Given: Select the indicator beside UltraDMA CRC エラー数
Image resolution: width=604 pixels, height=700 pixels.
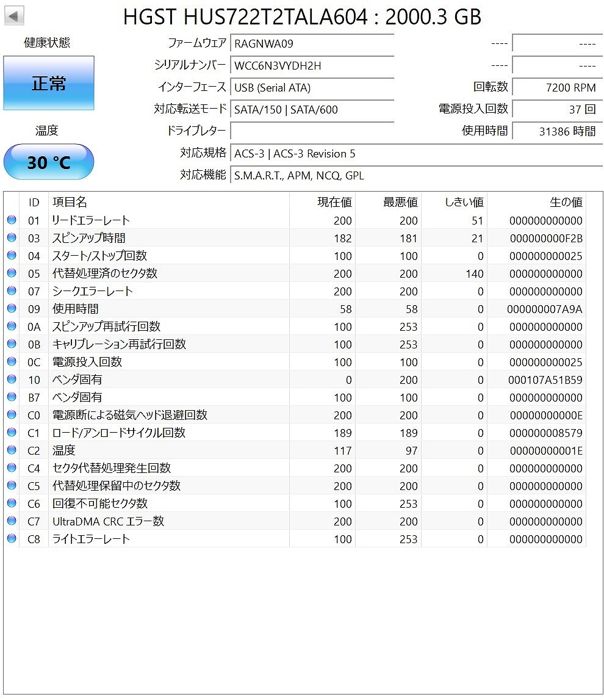Looking at the screenshot, I should click(x=12, y=521).
